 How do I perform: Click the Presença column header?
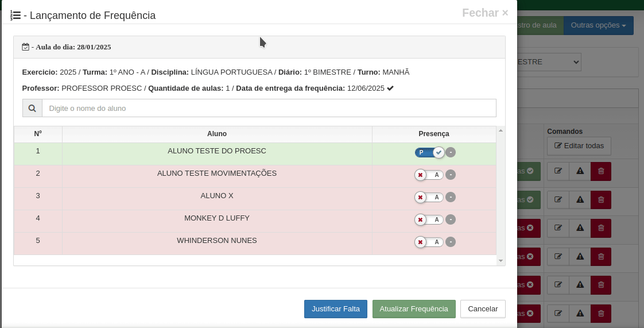click(x=434, y=134)
